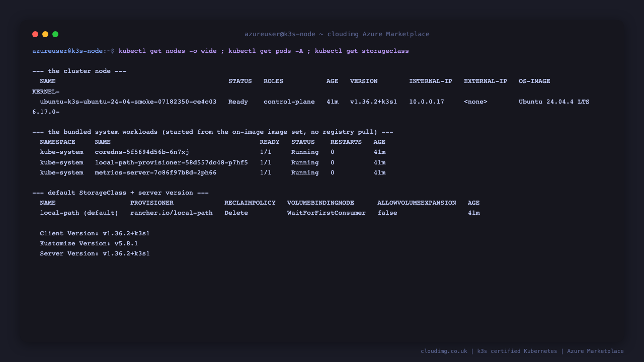This screenshot has height=362, width=644.
Task: Click the OS image 'Ubuntu 24.04.4 LTS'
Action: [554, 102]
